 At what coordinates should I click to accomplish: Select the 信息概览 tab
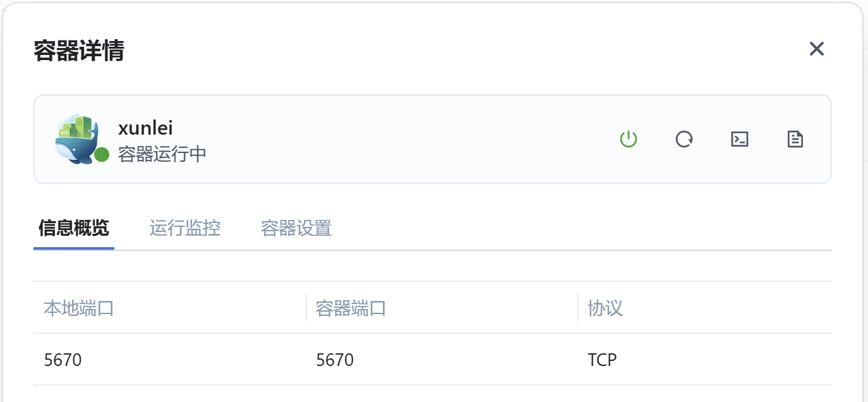coord(74,228)
